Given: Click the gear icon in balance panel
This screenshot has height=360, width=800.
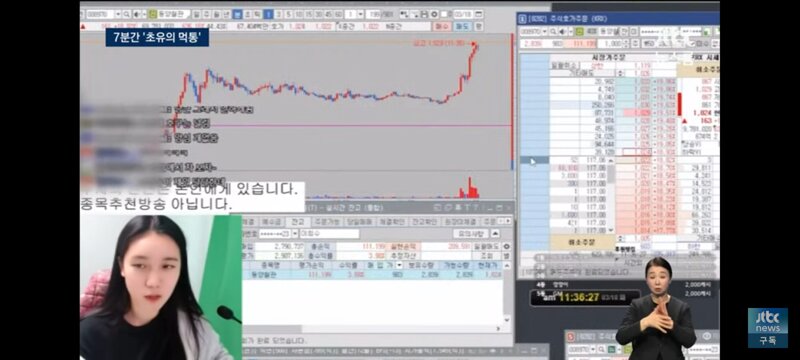Looking at the screenshot, I should click(507, 246).
